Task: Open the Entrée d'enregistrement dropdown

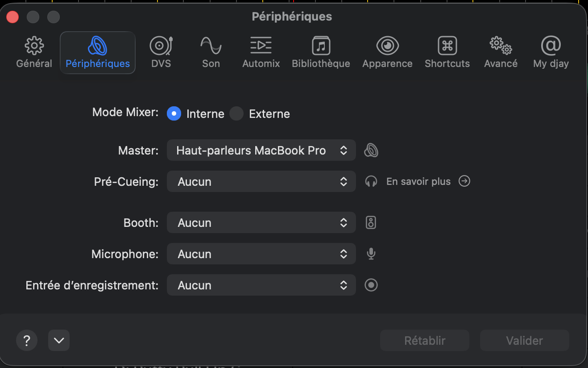Action: (x=261, y=285)
